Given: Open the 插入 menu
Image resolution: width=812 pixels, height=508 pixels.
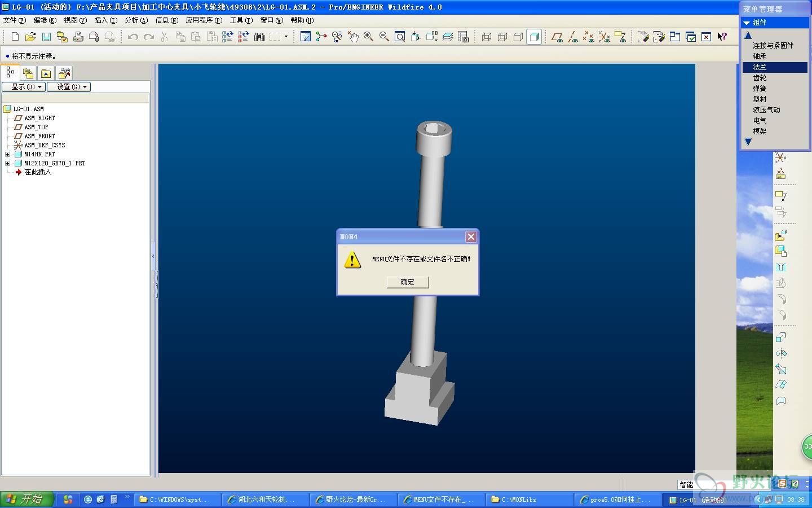Looking at the screenshot, I should click(106, 20).
